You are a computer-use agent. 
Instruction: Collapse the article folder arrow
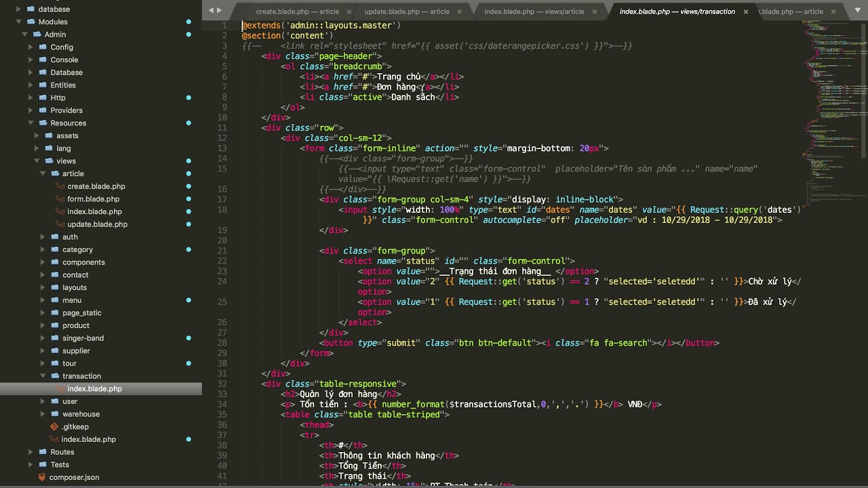(x=43, y=174)
